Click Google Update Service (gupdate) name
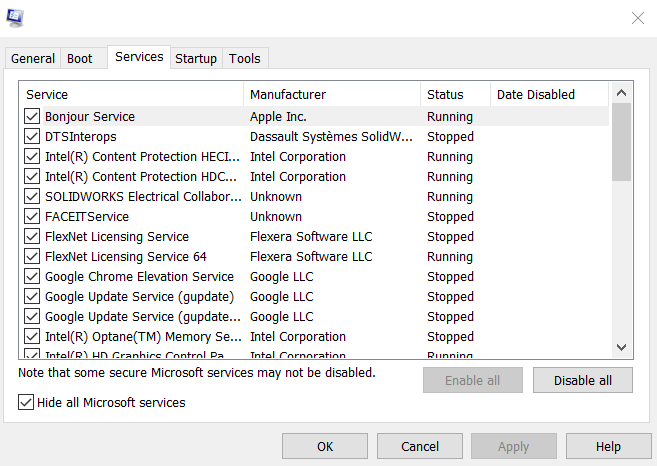The height and width of the screenshot is (466, 657). pyautogui.click(x=140, y=297)
